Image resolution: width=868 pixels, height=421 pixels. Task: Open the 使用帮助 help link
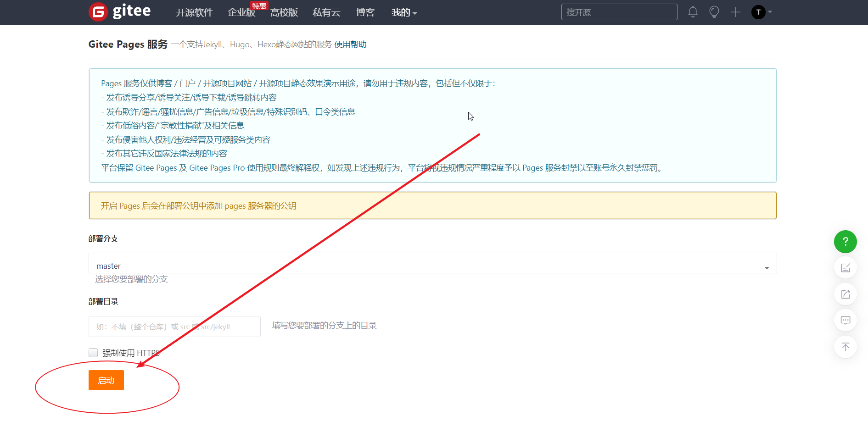click(x=350, y=44)
